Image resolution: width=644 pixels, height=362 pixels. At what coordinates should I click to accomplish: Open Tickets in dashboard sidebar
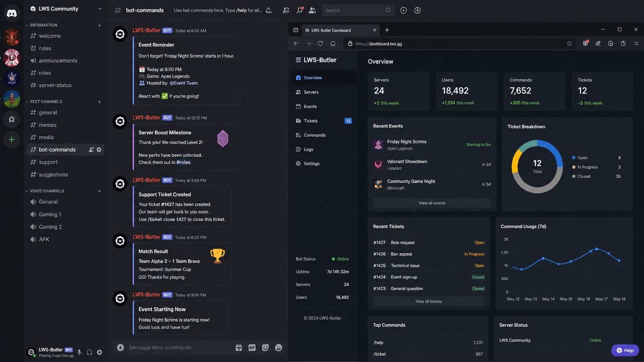pos(324,121)
